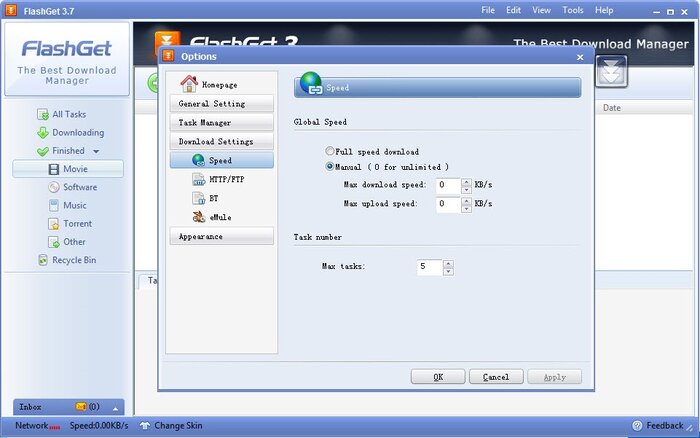
Task: Click the Options dialog title icon
Action: [x=168, y=56]
